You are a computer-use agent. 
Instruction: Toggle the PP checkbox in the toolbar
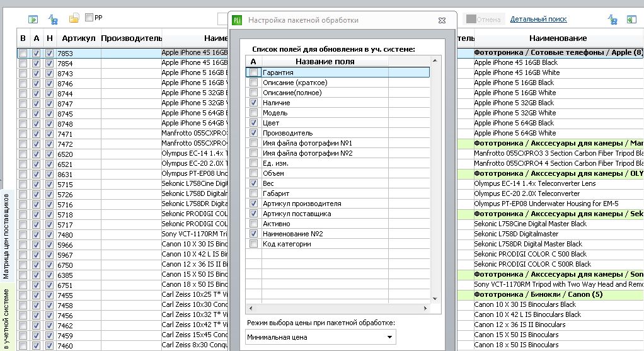coord(89,17)
